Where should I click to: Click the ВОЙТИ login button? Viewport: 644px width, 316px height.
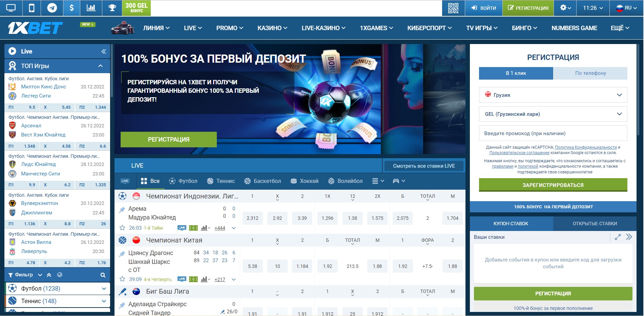[x=484, y=8]
